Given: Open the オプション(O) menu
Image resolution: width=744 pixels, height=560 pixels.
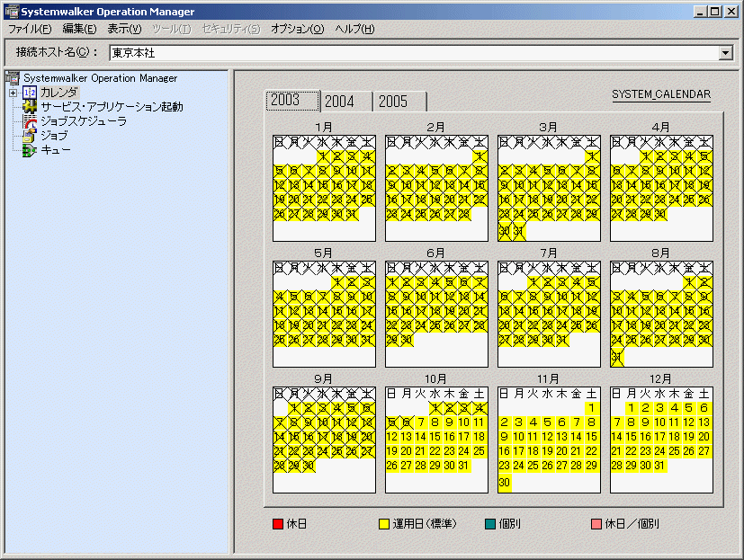Looking at the screenshot, I should pyautogui.click(x=298, y=29).
